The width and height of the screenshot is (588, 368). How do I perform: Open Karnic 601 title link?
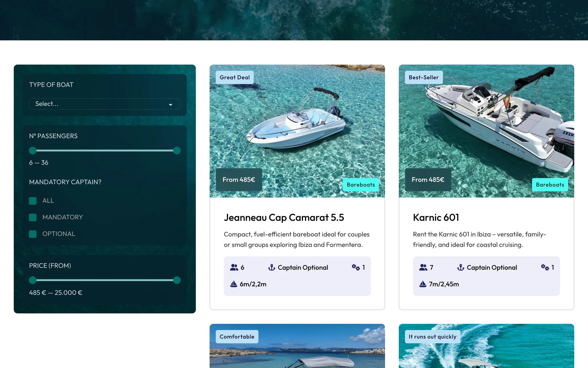tap(436, 217)
